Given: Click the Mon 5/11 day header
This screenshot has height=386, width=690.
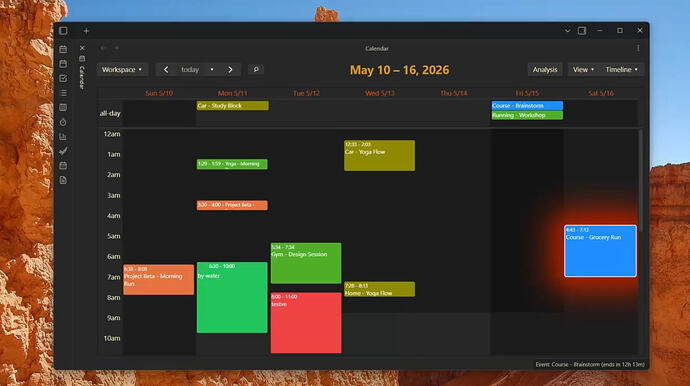Looking at the screenshot, I should (233, 93).
